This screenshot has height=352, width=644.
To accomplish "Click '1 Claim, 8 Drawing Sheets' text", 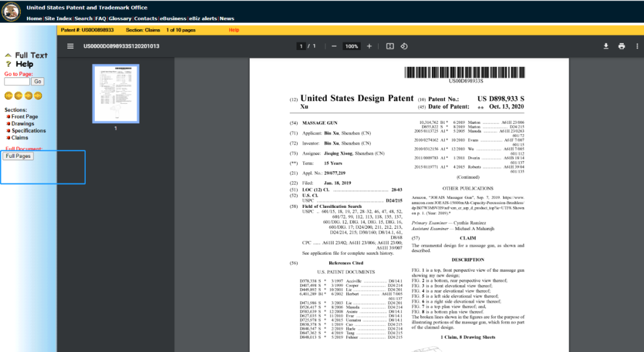I will (468, 337).
